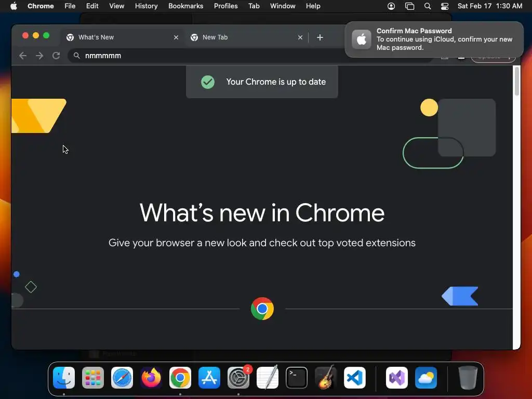The image size is (532, 399).
Task: Open System Settings from the dock
Action: point(238,378)
